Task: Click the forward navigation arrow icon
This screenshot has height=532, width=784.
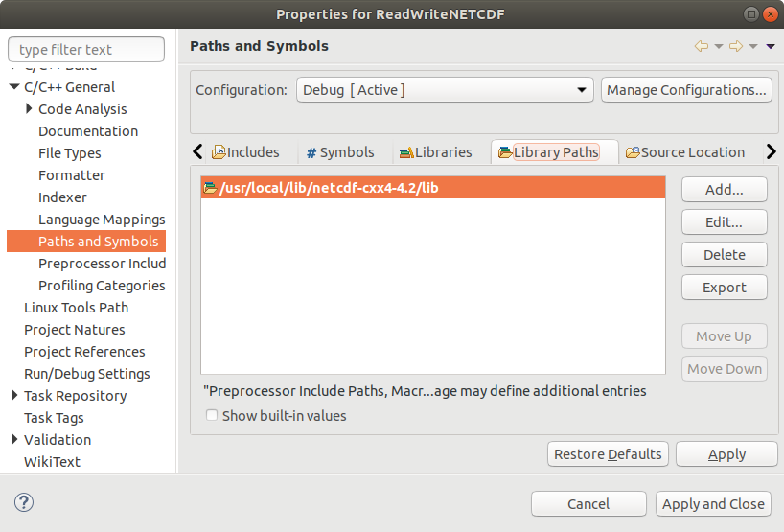Action: click(736, 46)
